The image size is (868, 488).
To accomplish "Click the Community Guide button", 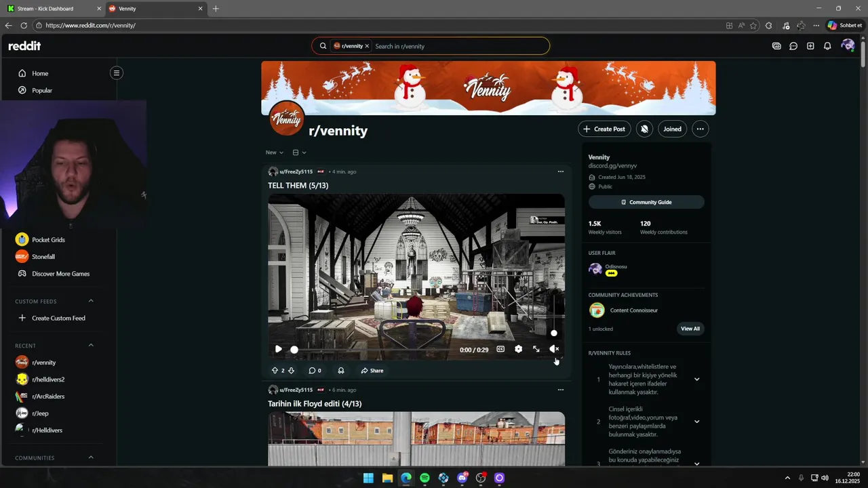I will 646,202.
